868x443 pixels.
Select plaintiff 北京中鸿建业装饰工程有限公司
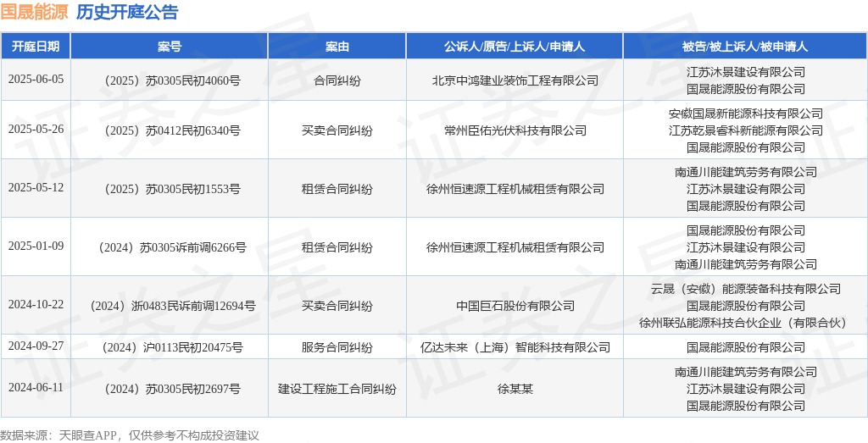[x=515, y=80]
